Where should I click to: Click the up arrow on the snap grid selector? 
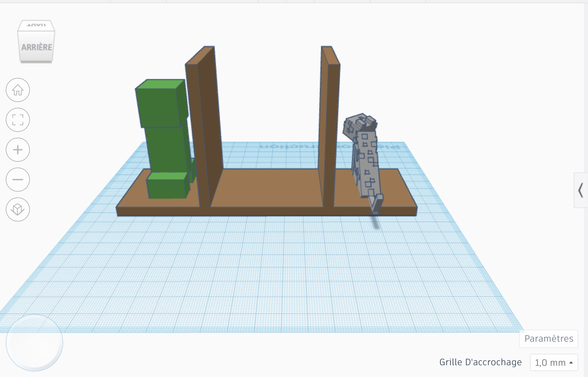click(571, 362)
